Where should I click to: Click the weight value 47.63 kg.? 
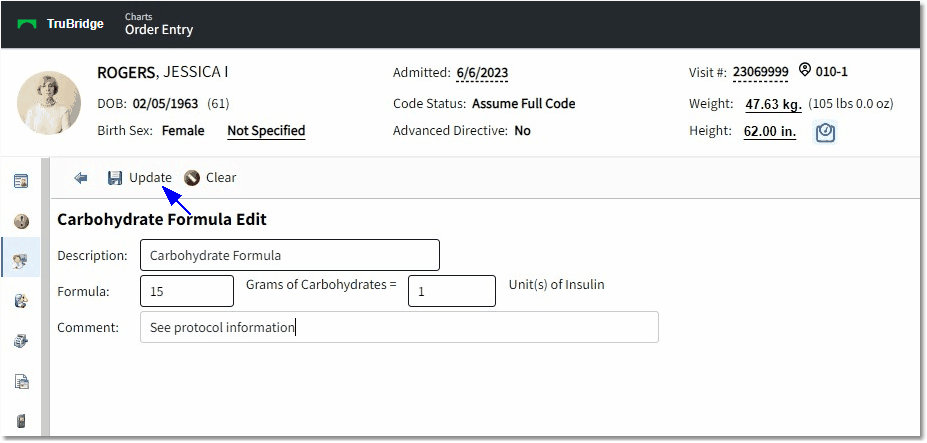pos(773,105)
